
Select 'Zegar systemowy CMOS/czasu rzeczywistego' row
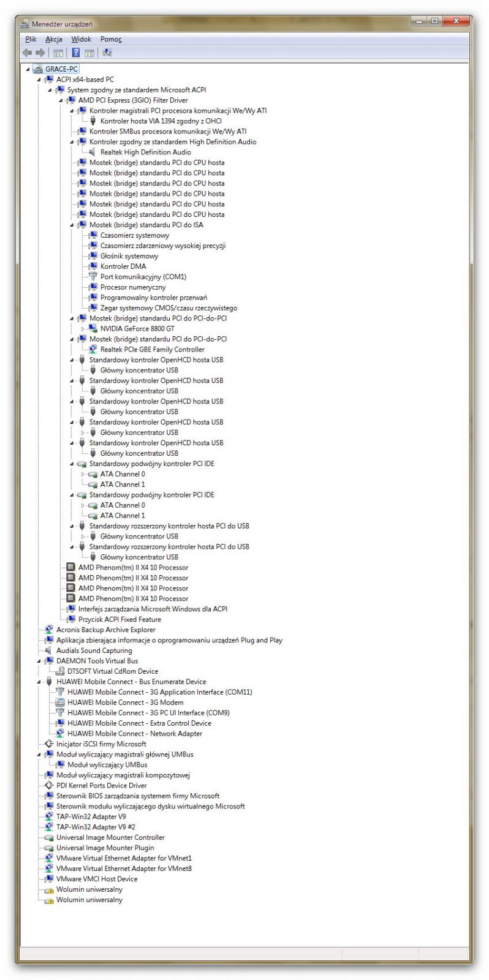[x=169, y=308]
